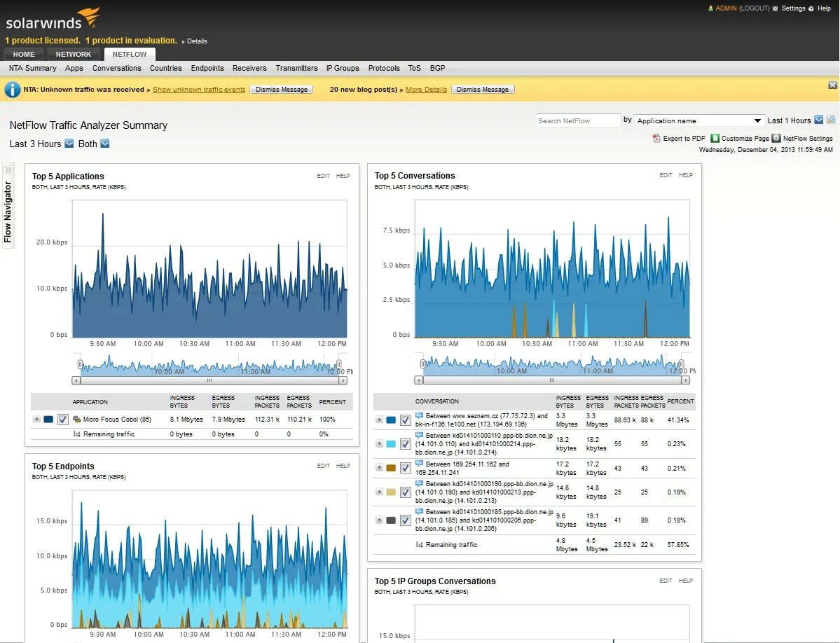This screenshot has height=643, width=840.
Task: Open the Conversations menu item
Action: pyautogui.click(x=116, y=68)
